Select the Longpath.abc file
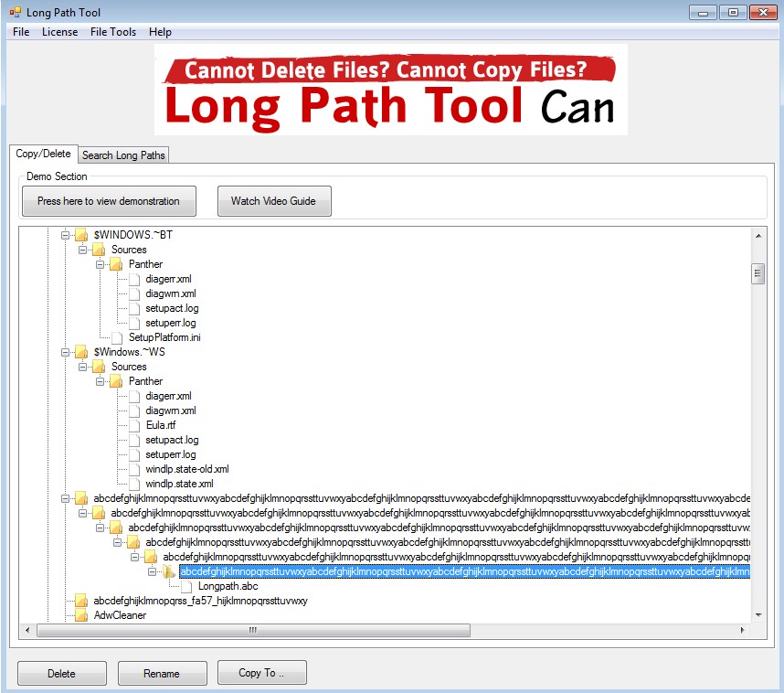The height and width of the screenshot is (693, 784). pyautogui.click(x=228, y=586)
